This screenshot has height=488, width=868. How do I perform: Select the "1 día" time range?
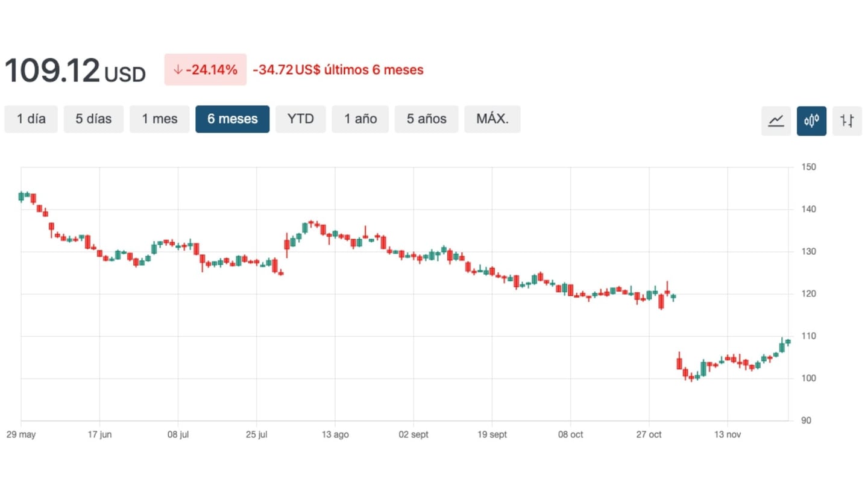pyautogui.click(x=31, y=119)
